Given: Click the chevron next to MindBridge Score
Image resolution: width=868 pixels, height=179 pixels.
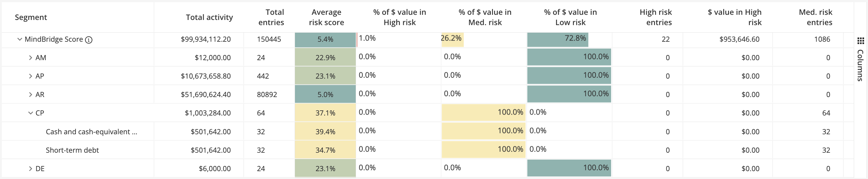Looking at the screenshot, I should [x=19, y=39].
